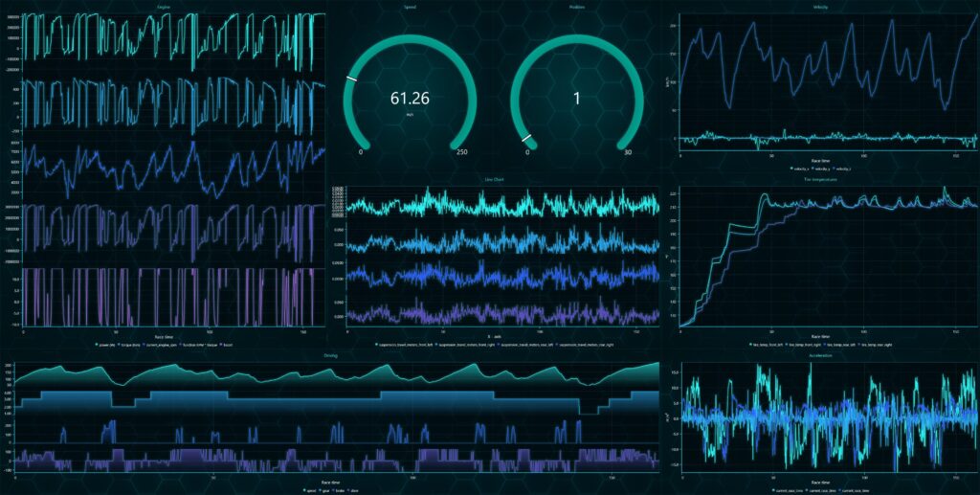980x495 pixels.
Task: Click Race time axis label under Velocity chart
Action: click(x=820, y=161)
